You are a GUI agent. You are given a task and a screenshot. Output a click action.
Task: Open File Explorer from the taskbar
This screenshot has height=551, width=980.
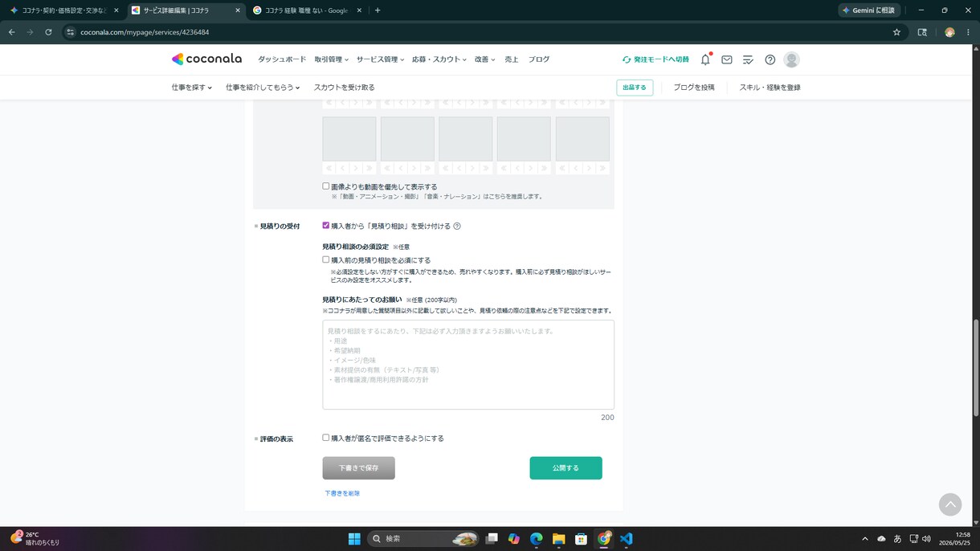pos(558,539)
